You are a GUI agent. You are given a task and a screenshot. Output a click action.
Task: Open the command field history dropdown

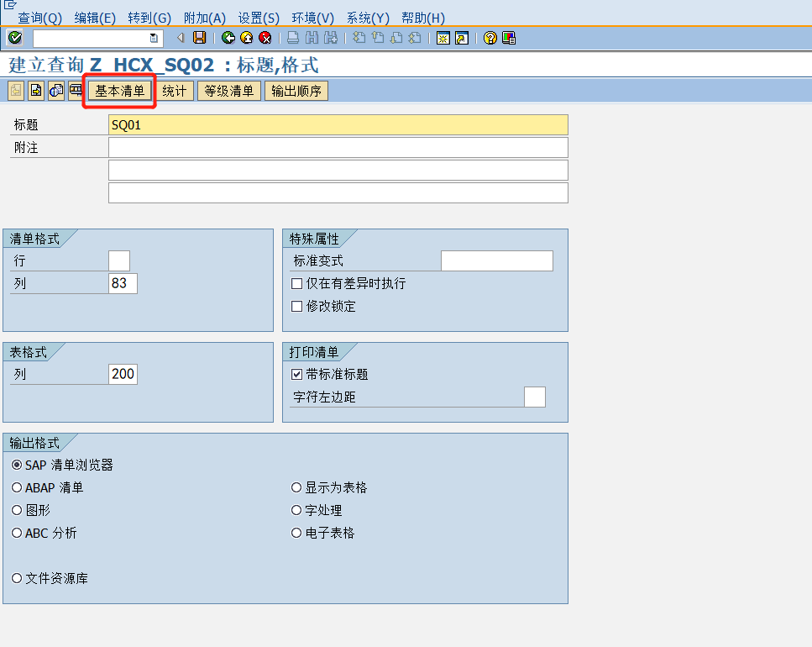(x=153, y=38)
